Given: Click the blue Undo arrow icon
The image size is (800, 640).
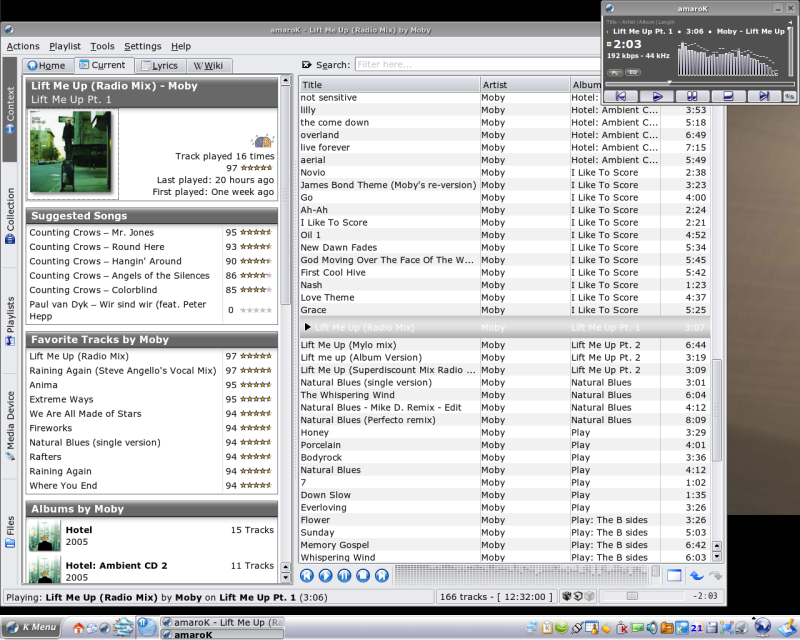Looking at the screenshot, I should pos(697,576).
